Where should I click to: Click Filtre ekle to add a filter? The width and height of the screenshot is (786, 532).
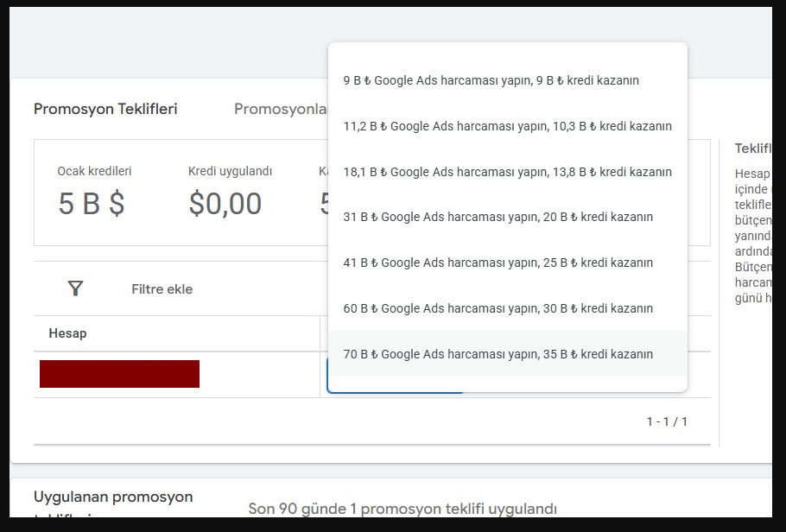click(x=162, y=288)
